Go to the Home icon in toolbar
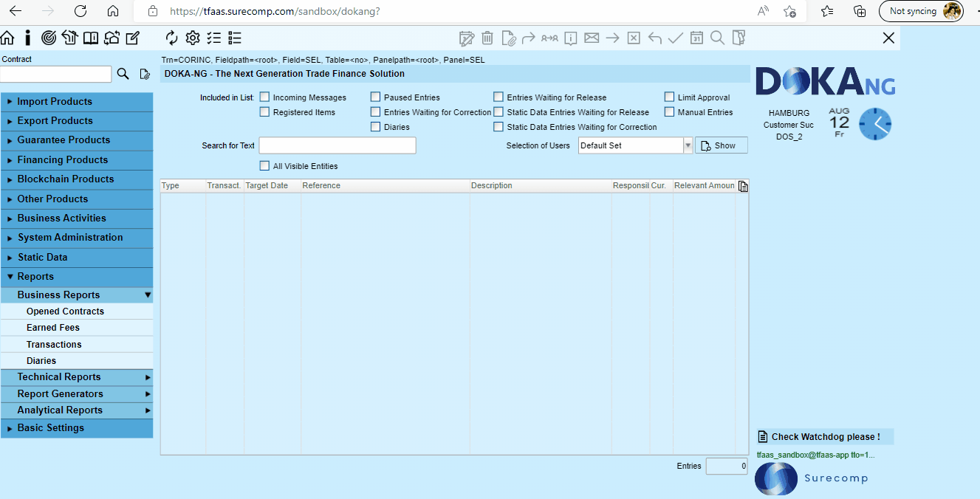 [7, 38]
